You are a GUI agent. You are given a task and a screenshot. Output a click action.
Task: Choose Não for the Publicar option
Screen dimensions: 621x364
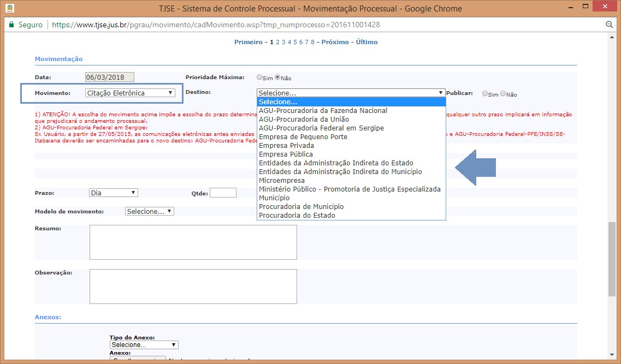pyautogui.click(x=503, y=93)
